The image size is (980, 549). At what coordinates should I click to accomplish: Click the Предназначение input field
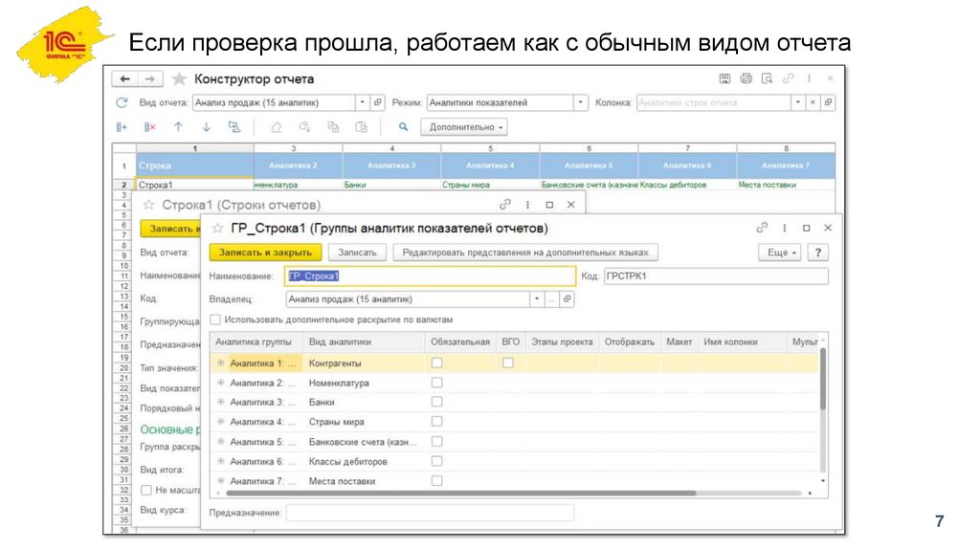click(430, 513)
